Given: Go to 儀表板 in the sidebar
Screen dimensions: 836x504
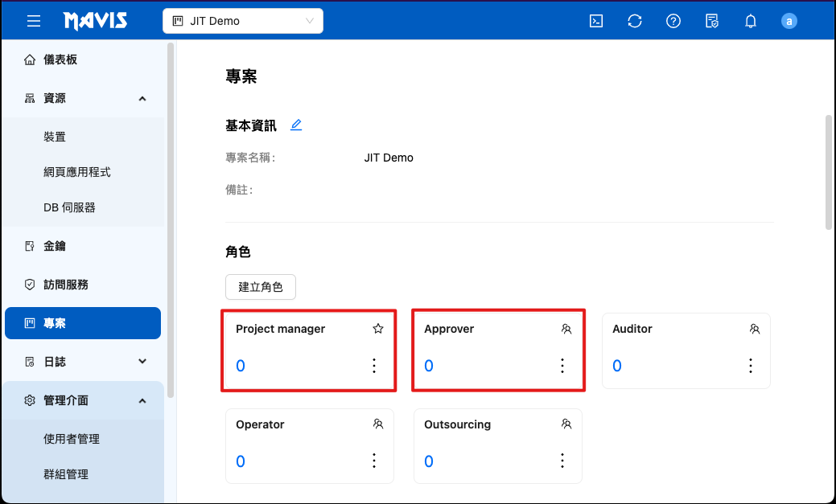Looking at the screenshot, I should pyautogui.click(x=60, y=59).
